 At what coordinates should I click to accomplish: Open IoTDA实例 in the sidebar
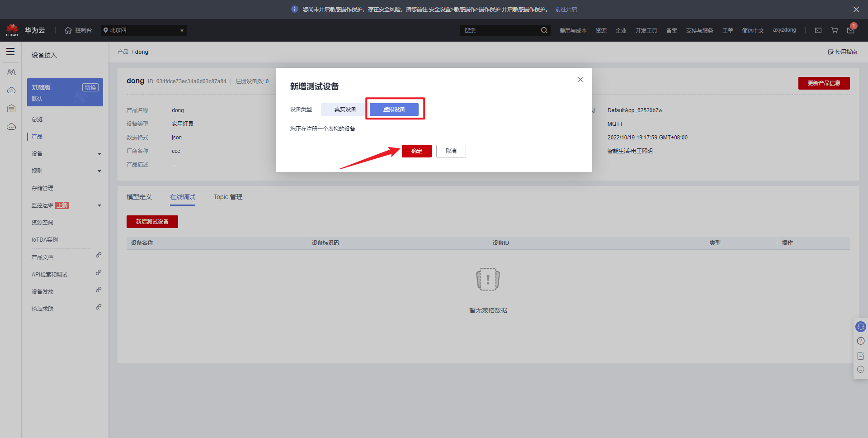click(x=45, y=240)
